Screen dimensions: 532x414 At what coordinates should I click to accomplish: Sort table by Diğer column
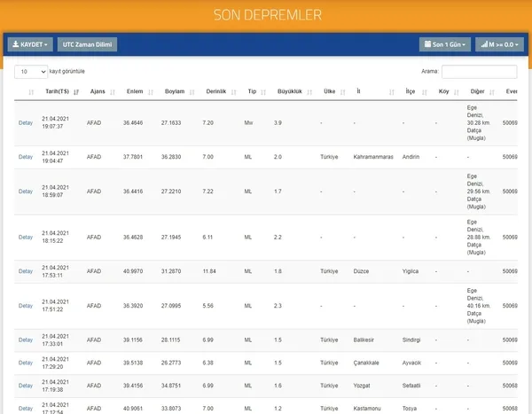coord(491,92)
